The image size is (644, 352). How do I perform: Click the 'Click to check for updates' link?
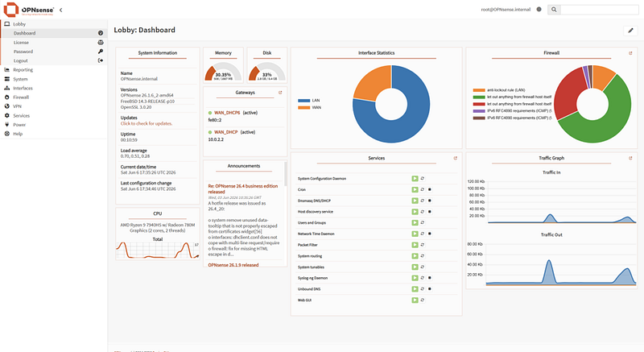(147, 123)
